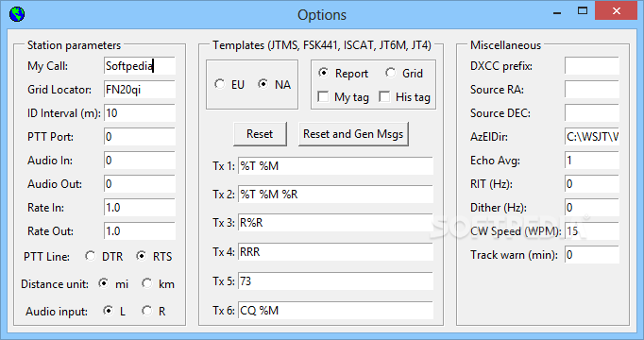Edit the AzElDir path field
Screen dimensions: 644x340
click(x=592, y=137)
